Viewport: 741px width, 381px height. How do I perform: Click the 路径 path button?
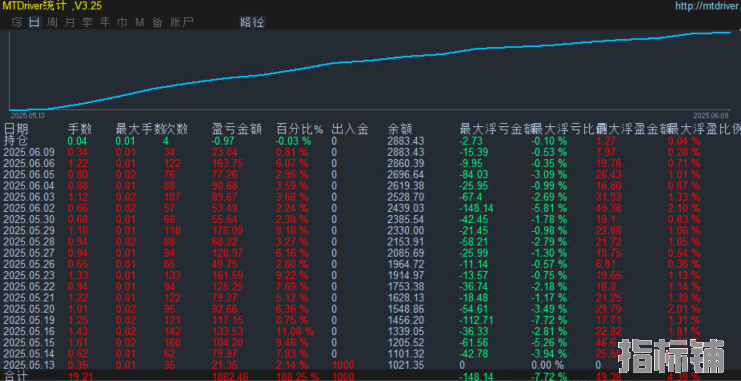(252, 22)
